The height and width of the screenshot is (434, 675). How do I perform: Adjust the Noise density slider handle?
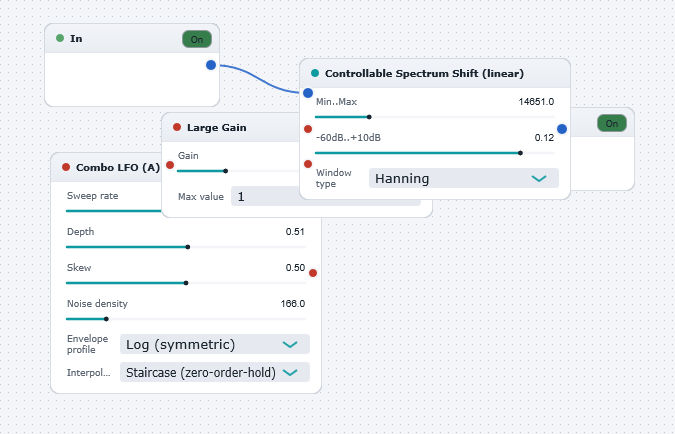point(106,319)
